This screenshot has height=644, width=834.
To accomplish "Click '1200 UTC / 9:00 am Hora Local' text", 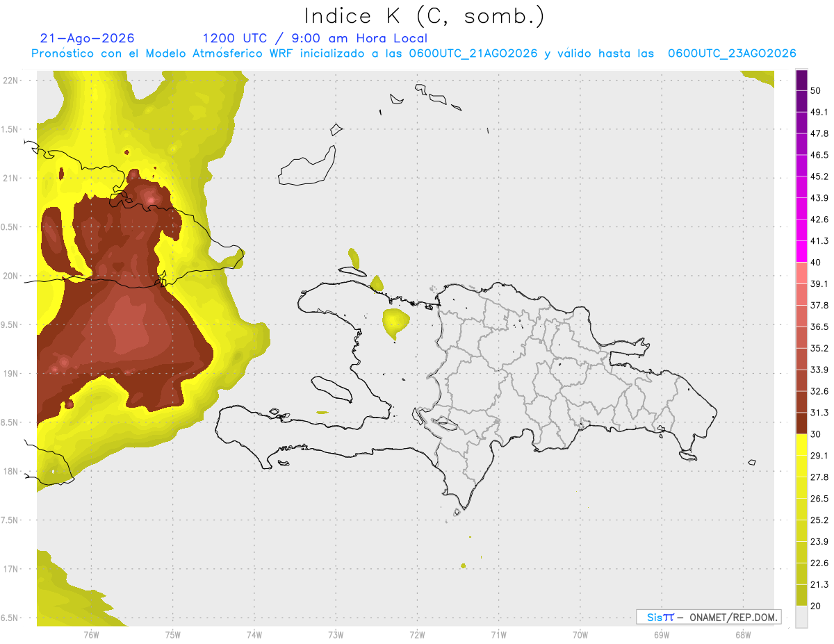I will tap(315, 38).
